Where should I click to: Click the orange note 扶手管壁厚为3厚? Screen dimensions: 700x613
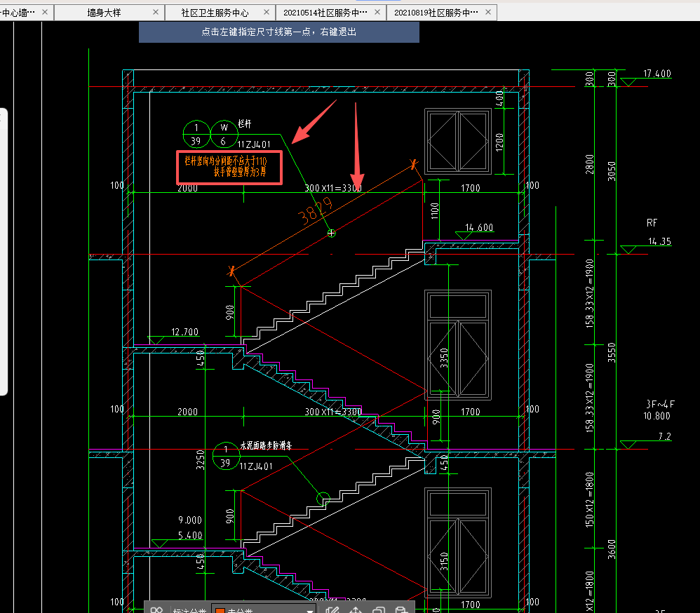(x=240, y=172)
